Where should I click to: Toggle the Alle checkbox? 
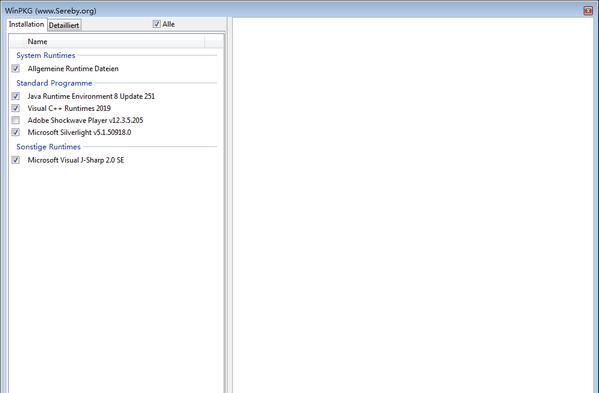click(157, 24)
